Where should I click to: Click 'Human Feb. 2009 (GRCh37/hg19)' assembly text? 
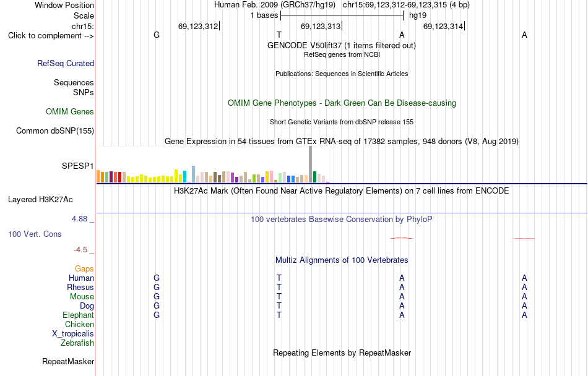275,5
